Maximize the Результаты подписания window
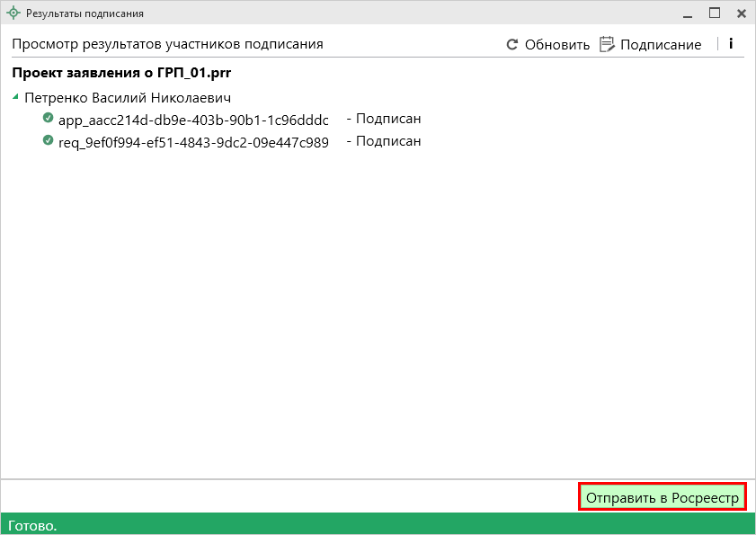The height and width of the screenshot is (535, 756). click(x=715, y=13)
